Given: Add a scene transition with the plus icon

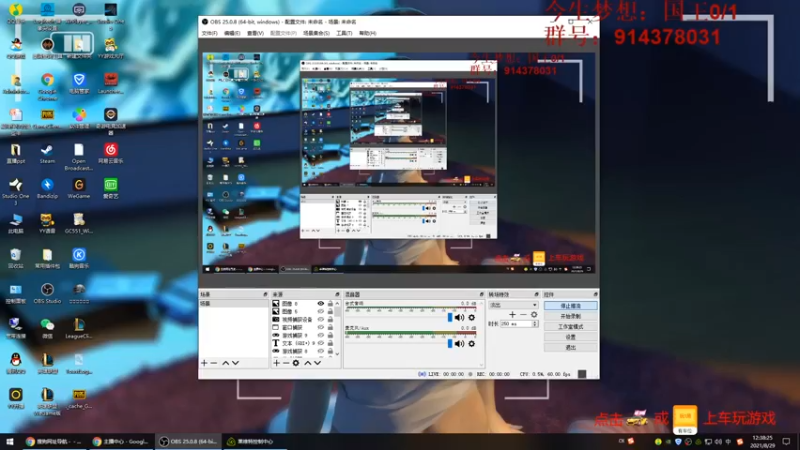Looking at the screenshot, I should tap(512, 314).
